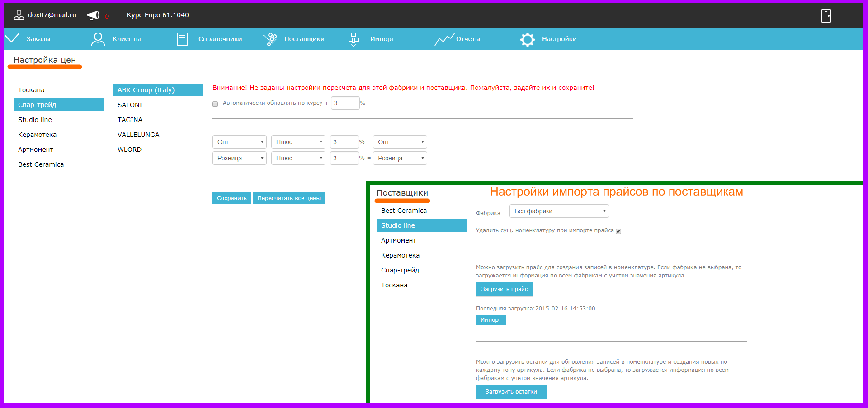The height and width of the screenshot is (408, 868).
Task: Click the Настройки gear icon
Action: pyautogui.click(x=528, y=39)
